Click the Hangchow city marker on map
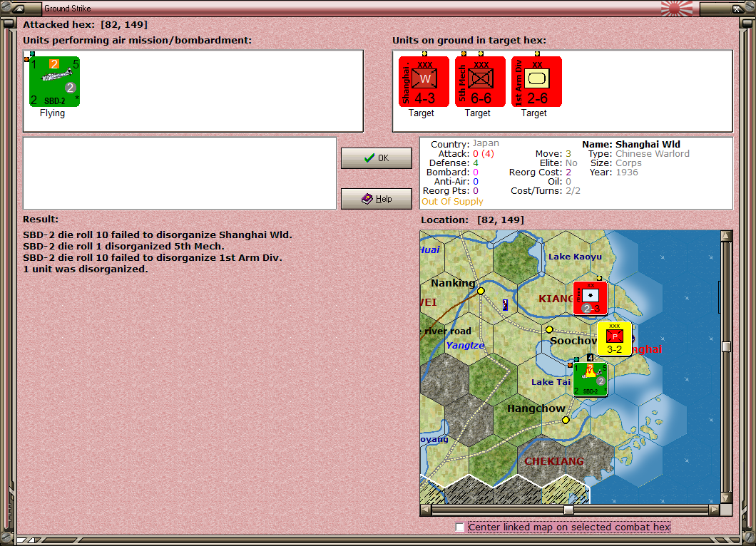756x546 pixels. click(566, 421)
